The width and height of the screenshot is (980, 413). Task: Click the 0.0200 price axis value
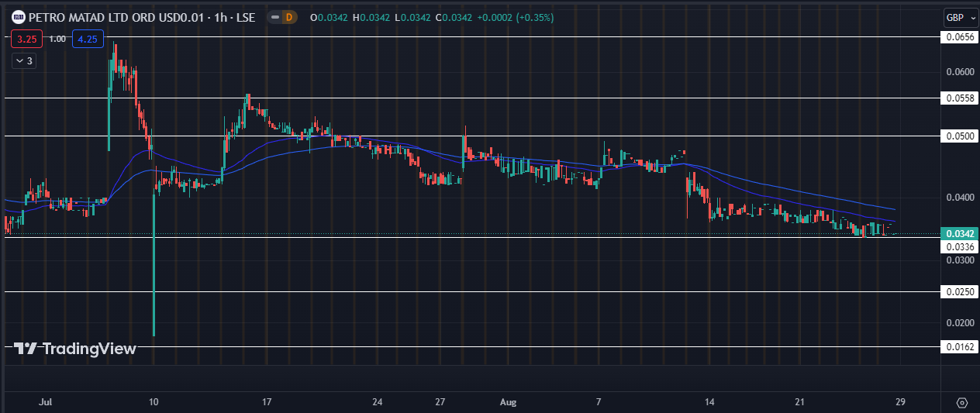pos(959,322)
